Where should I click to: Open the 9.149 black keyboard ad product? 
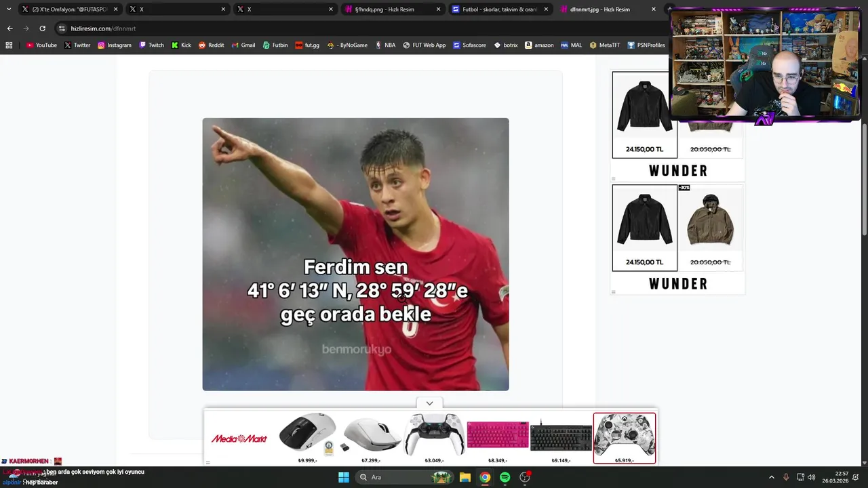point(561,439)
